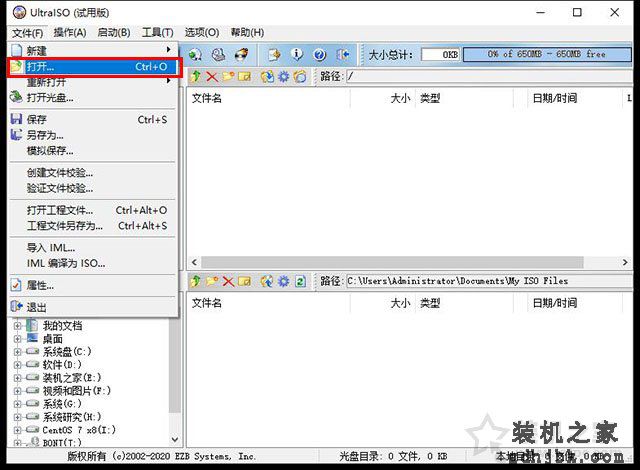Select 装机之家(E:) drive in tree
This screenshot has width=640, height=470.
(x=72, y=378)
